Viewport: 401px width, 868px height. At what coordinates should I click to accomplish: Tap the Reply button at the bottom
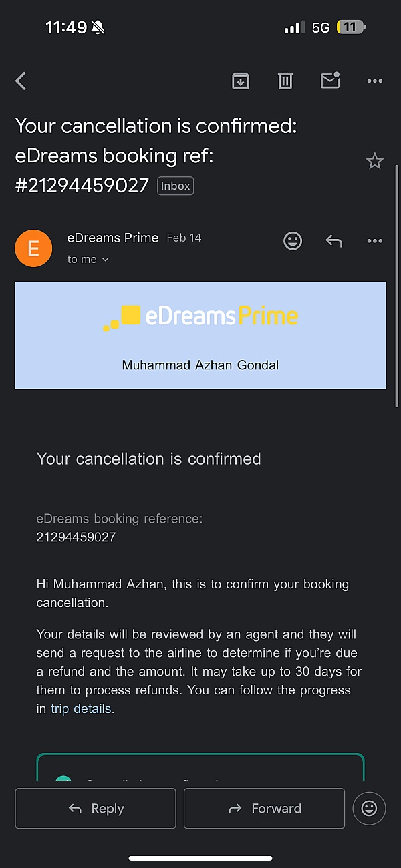pyautogui.click(x=96, y=809)
